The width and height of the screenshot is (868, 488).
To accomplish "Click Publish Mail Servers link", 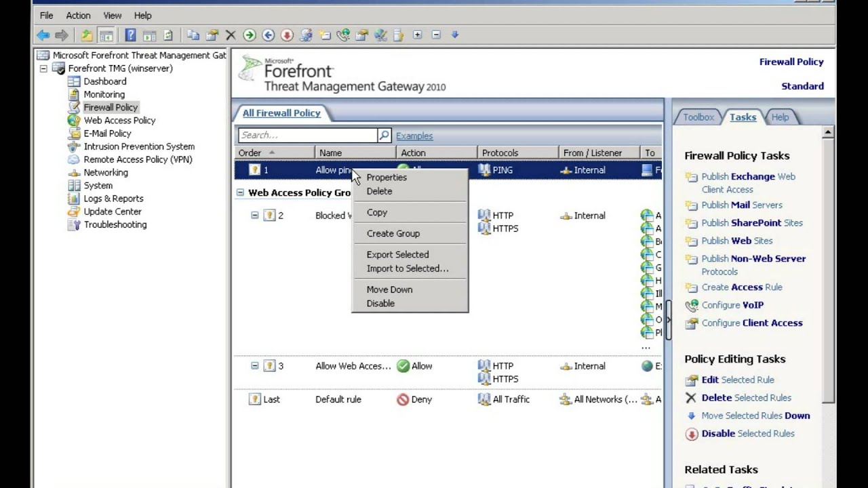I will pos(742,205).
